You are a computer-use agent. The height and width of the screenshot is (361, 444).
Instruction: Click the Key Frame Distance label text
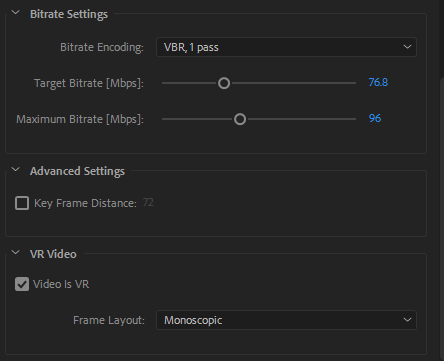[85, 203]
